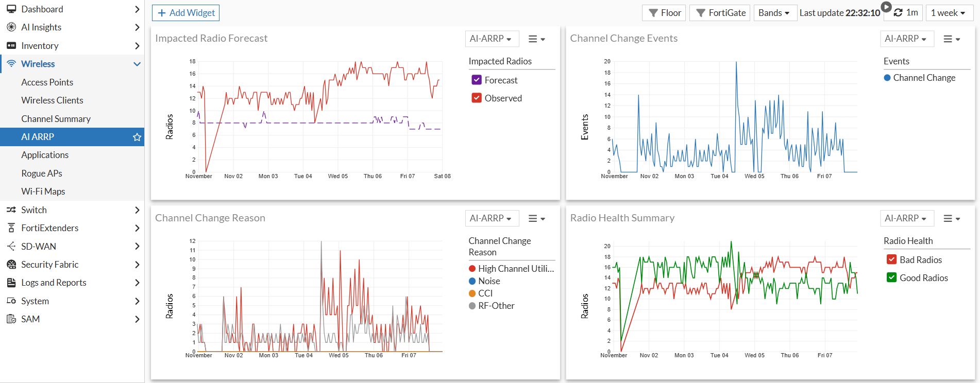Click the AI Insights icon in sidebar
Screen dimensions: 980x383
pyautogui.click(x=11, y=27)
